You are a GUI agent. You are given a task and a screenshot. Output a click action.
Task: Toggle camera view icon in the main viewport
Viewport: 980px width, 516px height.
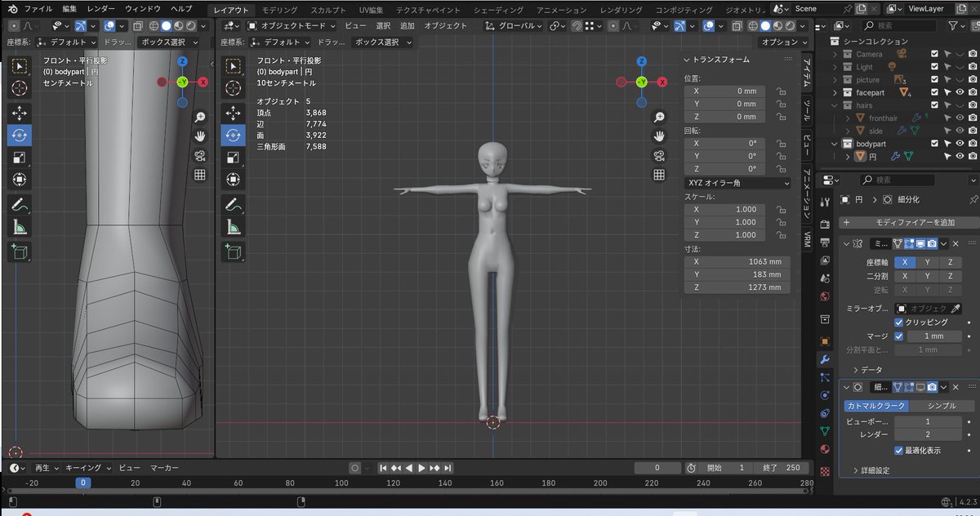tap(658, 156)
